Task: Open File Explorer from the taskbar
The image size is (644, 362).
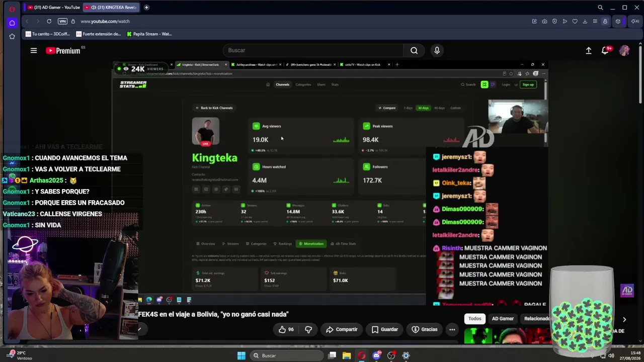Action: click(x=347, y=356)
